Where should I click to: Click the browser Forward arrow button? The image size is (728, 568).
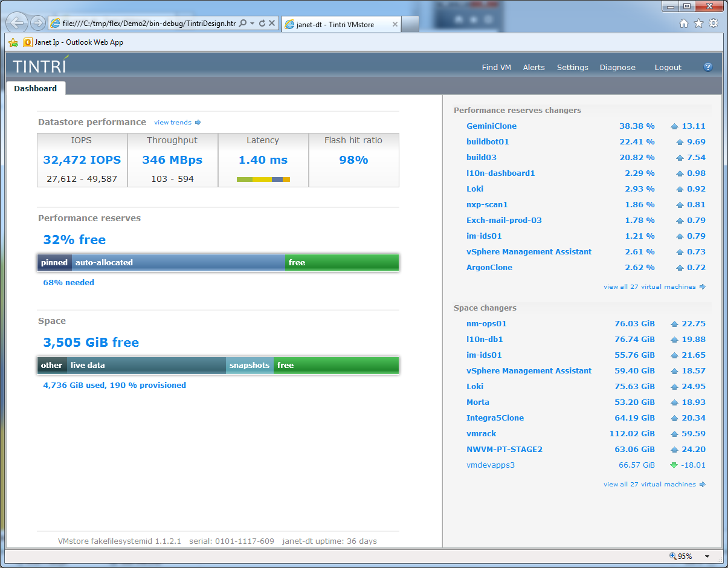(37, 23)
